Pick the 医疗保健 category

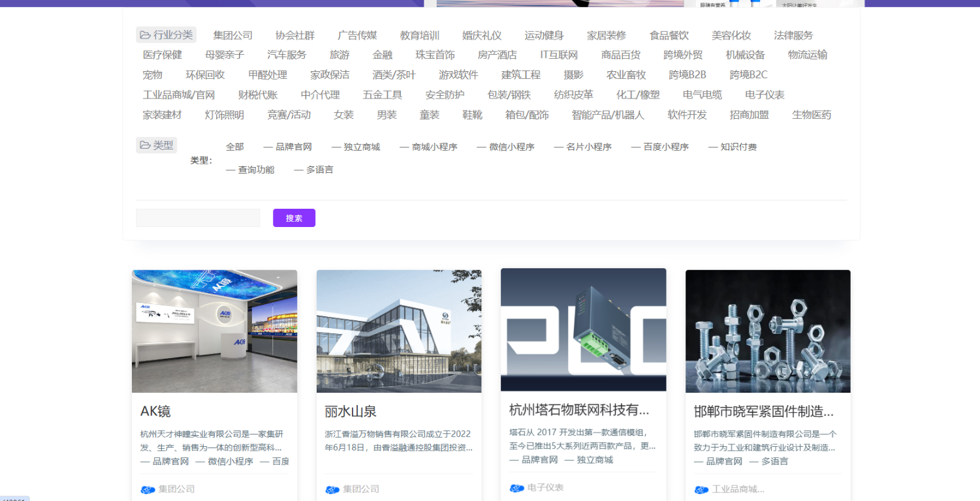click(x=163, y=55)
